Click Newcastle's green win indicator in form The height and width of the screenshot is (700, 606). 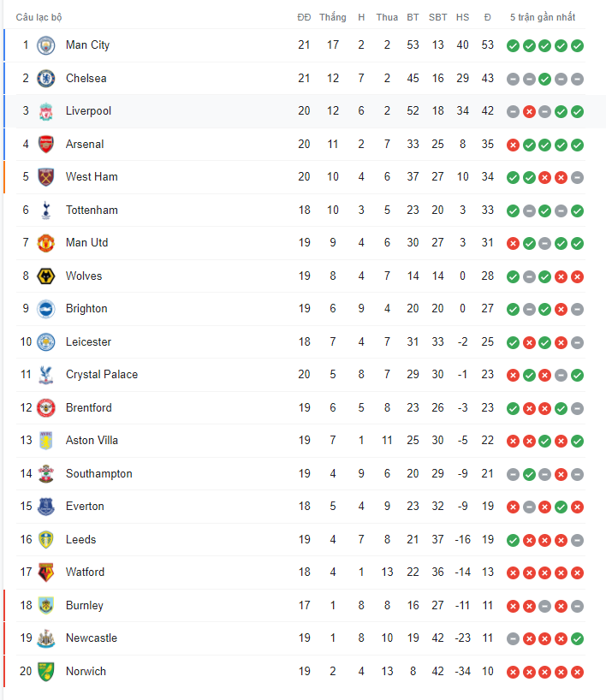click(578, 639)
